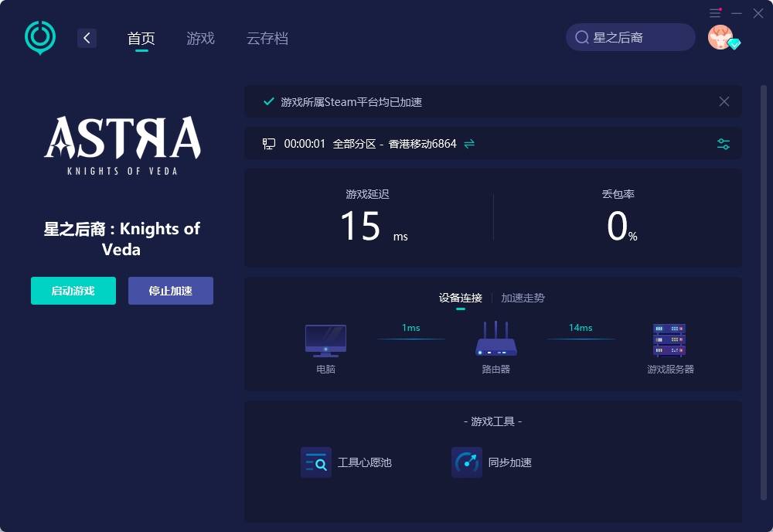Click the 14ms latency label
The width and height of the screenshot is (773, 532).
581,327
